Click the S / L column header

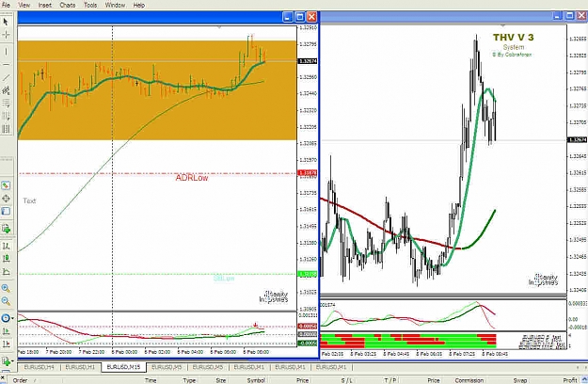click(x=347, y=380)
